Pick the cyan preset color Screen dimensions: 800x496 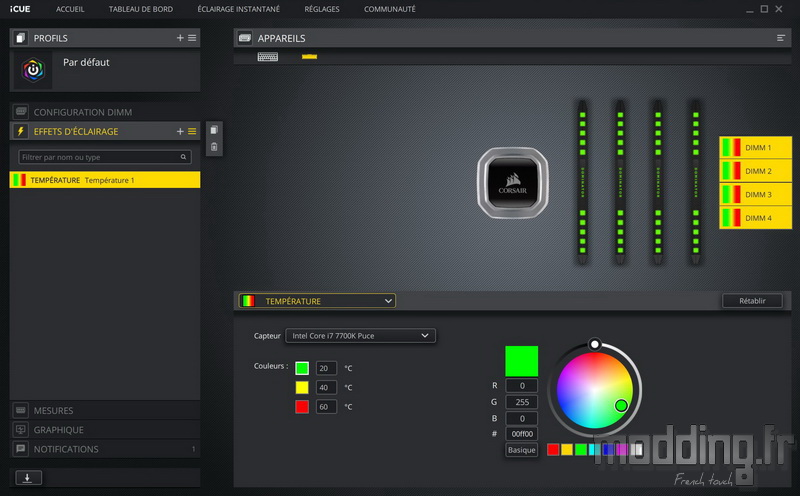(x=594, y=450)
